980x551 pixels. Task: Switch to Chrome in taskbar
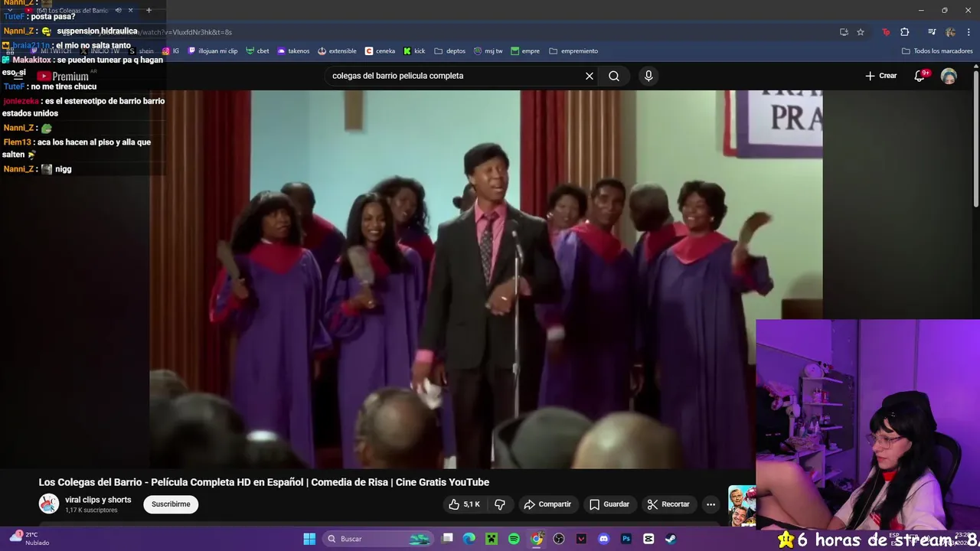537,539
